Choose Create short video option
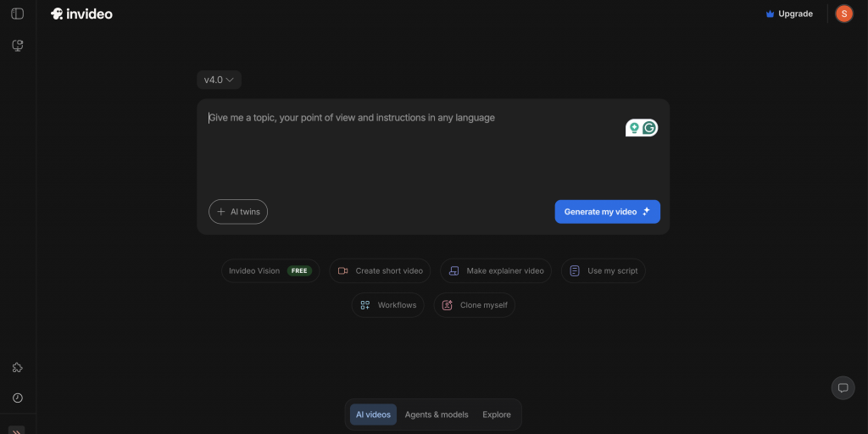 (380, 270)
